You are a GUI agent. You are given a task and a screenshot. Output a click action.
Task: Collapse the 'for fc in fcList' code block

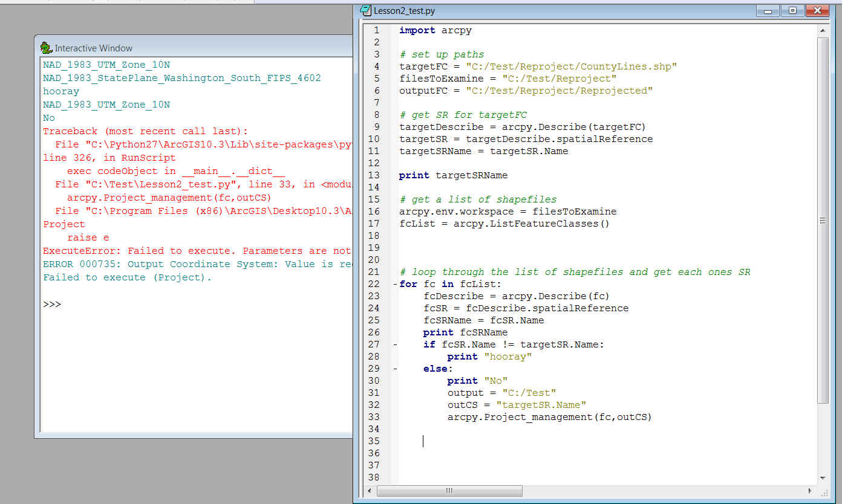tap(395, 284)
